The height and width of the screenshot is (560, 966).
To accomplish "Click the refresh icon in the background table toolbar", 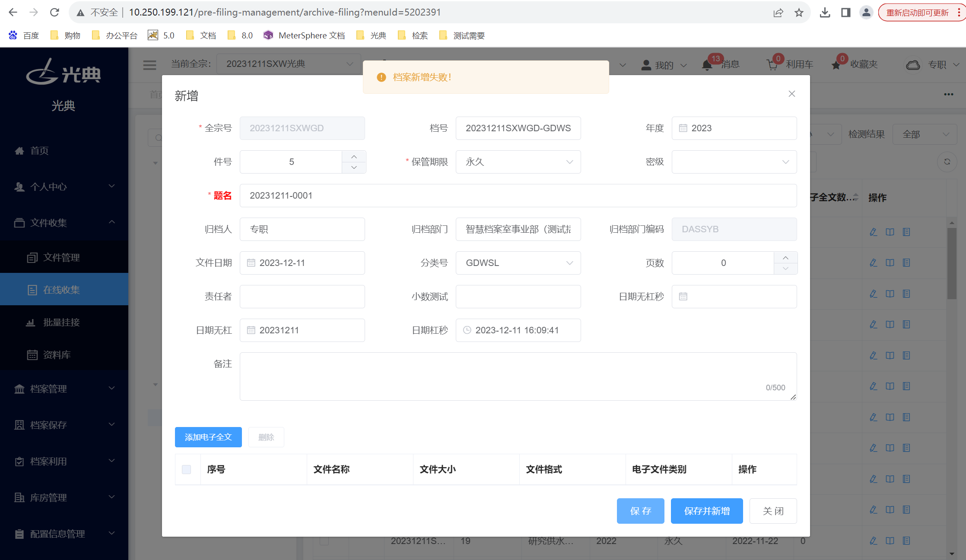I will pos(947,161).
